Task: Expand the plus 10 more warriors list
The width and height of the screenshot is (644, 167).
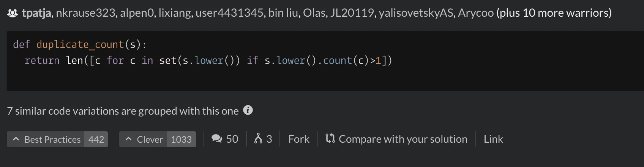Action: [554, 13]
